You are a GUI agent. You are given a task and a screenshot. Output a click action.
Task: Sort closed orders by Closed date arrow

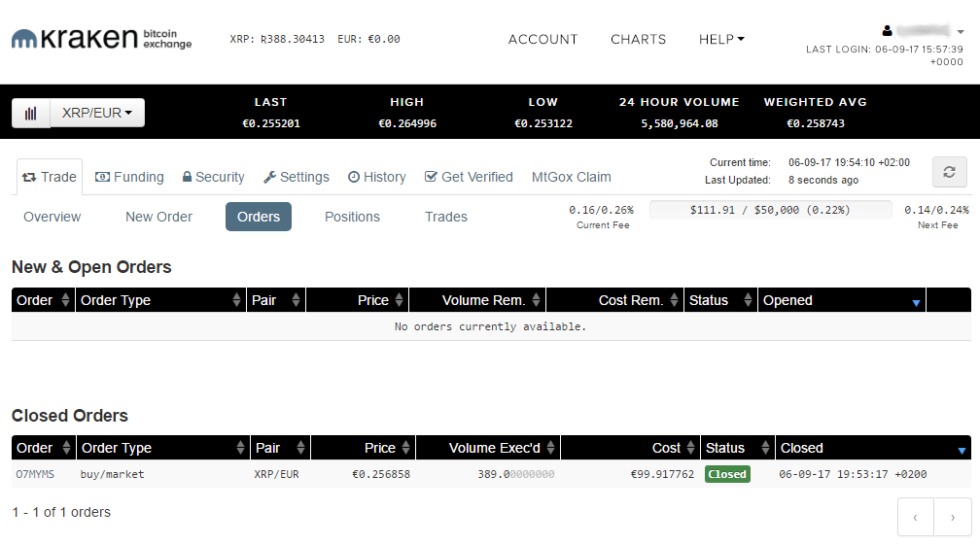[962, 450]
